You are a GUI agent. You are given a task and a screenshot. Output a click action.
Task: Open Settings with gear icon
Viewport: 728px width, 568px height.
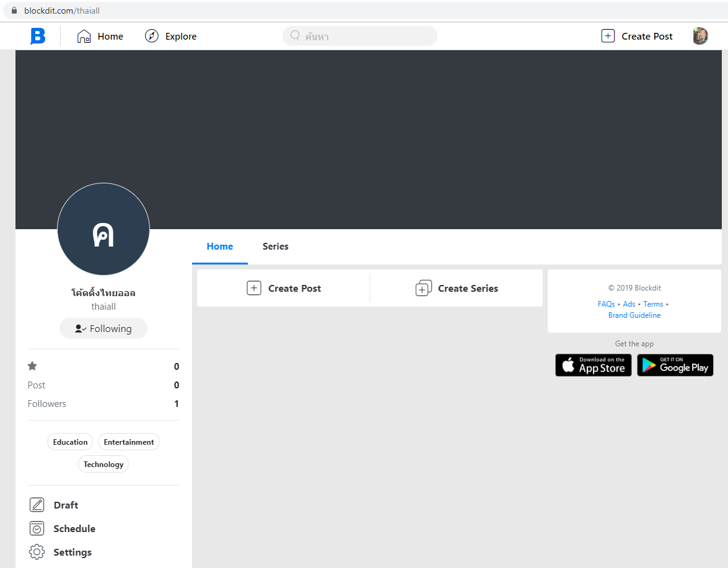37,552
